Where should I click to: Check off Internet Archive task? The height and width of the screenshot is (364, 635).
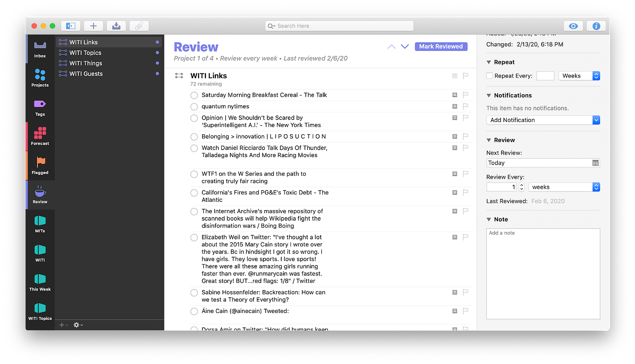[194, 211]
